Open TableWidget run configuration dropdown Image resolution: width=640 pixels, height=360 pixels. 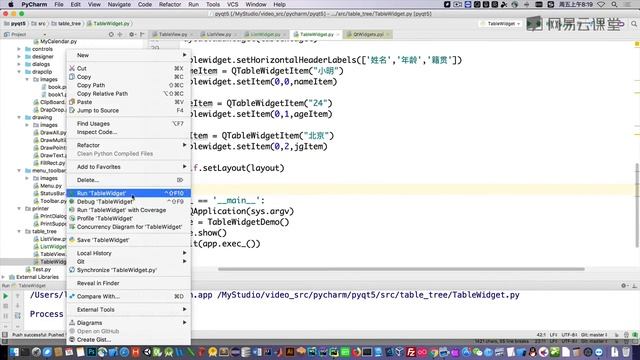pyautogui.click(x=501, y=24)
